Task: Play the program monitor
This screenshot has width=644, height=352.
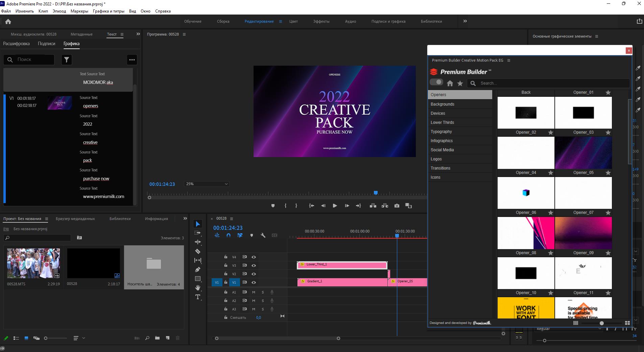Action: (x=335, y=206)
